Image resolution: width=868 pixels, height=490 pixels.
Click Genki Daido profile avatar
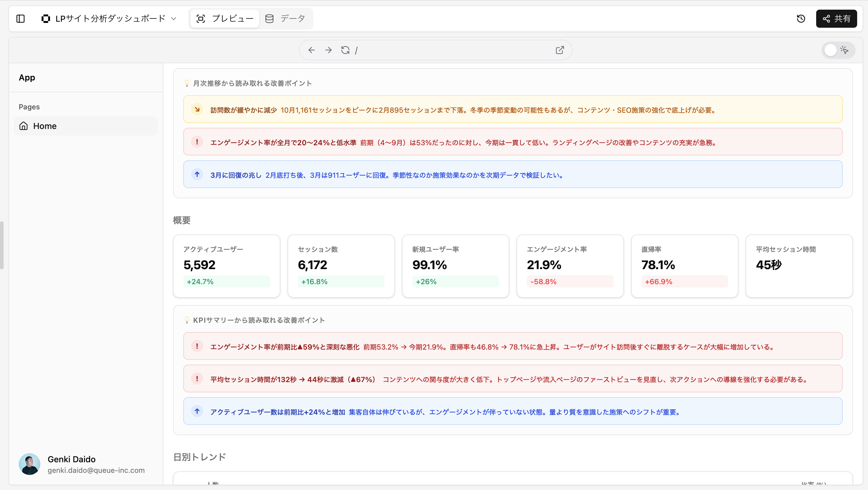click(x=30, y=464)
